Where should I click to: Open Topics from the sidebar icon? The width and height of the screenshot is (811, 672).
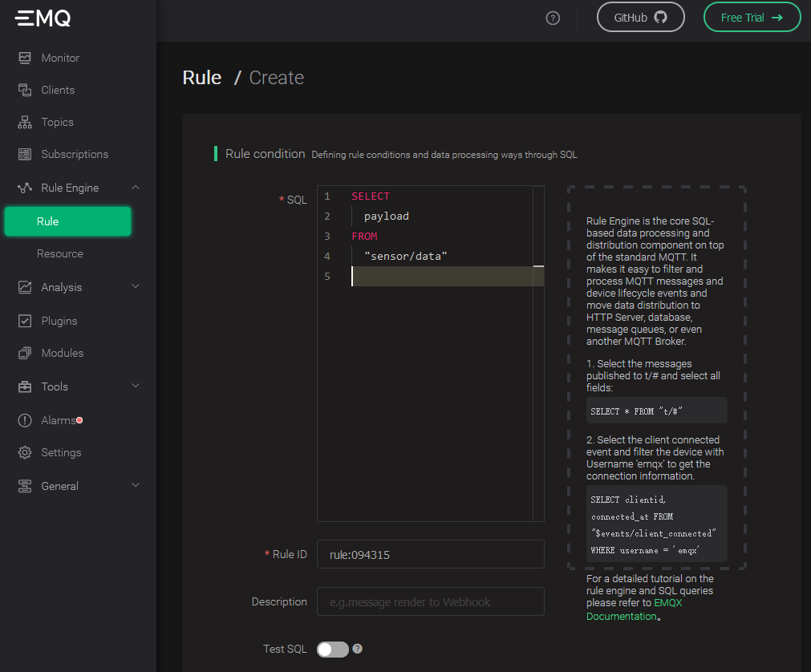(x=26, y=122)
